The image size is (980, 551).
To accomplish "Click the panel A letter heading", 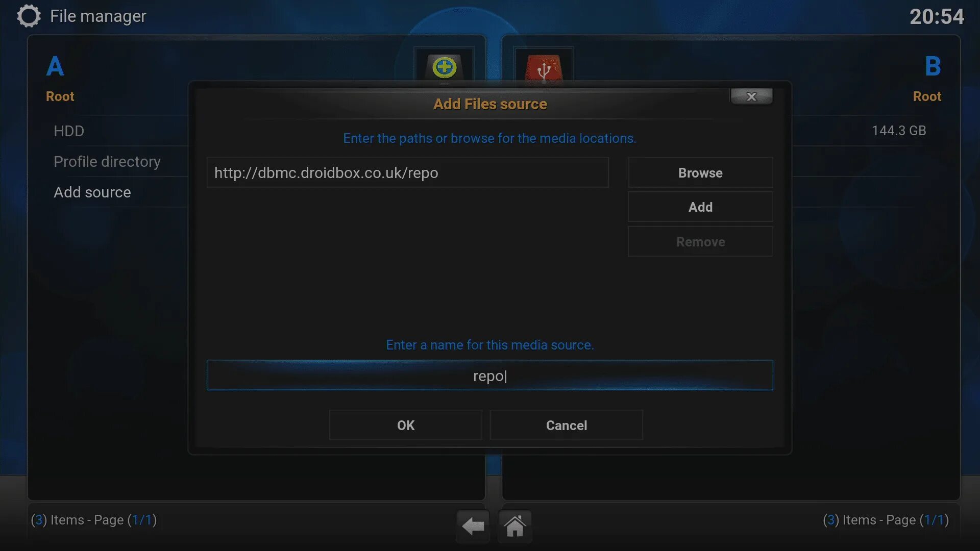I will [55, 66].
